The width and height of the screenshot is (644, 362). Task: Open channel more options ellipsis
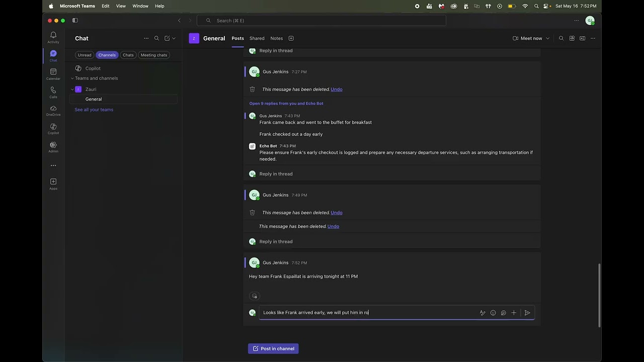pos(593,38)
